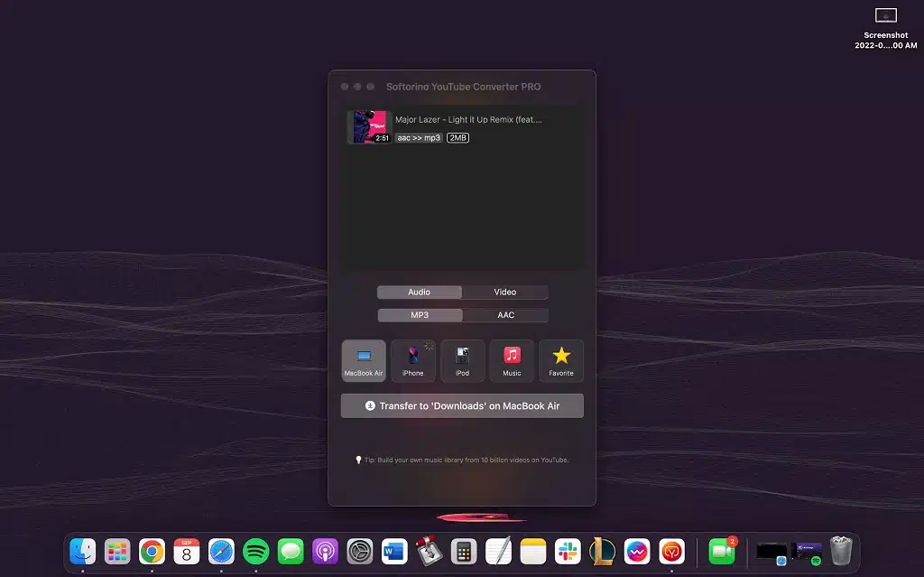Click Transfer to 'Downloads' on MacBook Air
Screen dimensions: 924x577
click(x=462, y=406)
